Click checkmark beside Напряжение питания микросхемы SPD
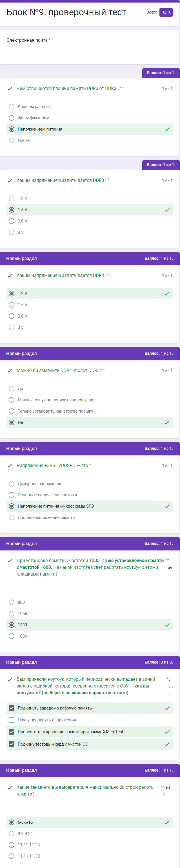This screenshot has width=180, height=868. [x=167, y=506]
